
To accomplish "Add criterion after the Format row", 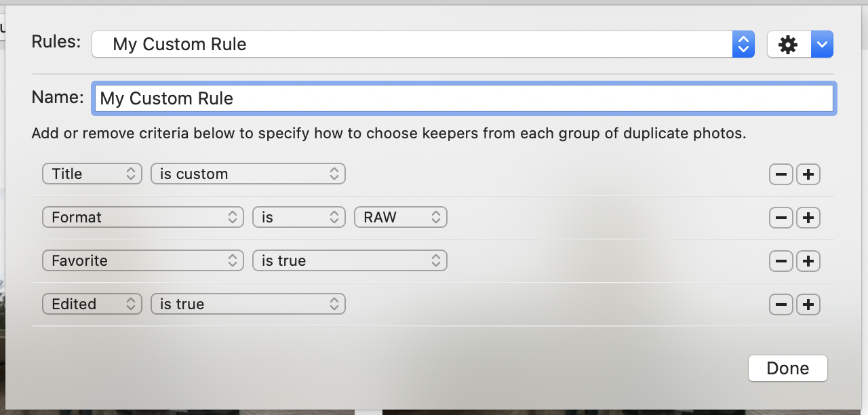I will (808, 218).
